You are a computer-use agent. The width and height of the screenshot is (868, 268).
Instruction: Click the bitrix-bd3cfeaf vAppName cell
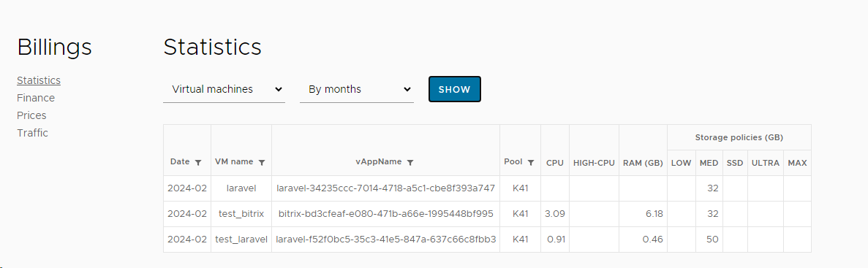tap(386, 214)
